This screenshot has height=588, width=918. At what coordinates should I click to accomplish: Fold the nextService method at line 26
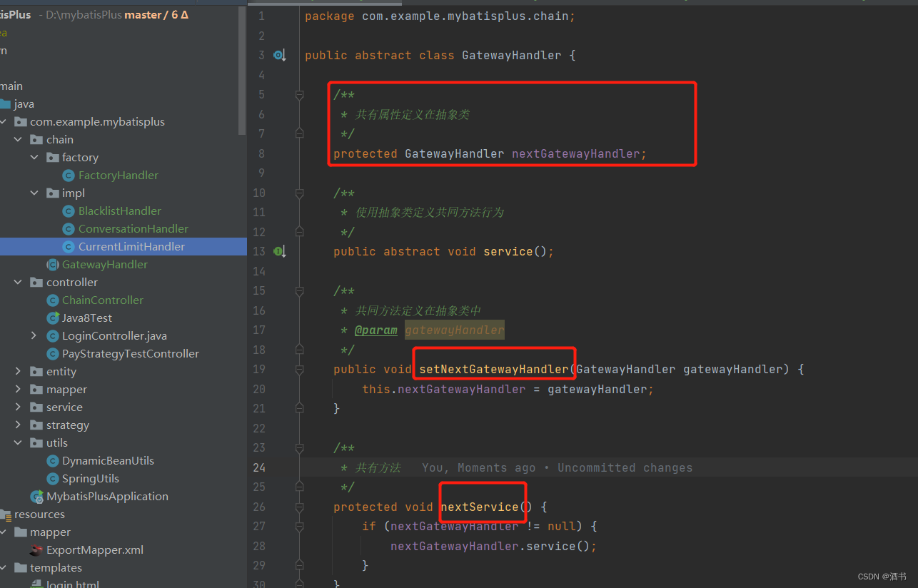pos(300,507)
